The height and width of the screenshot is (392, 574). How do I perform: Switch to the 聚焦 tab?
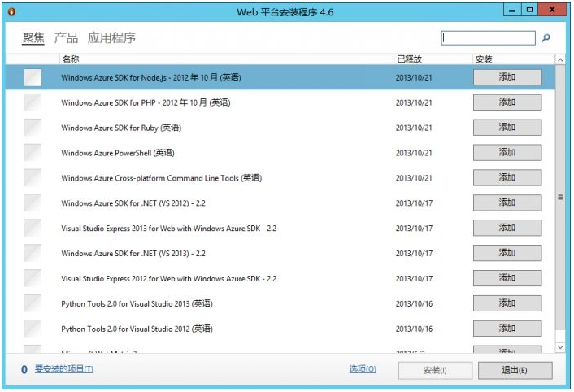pos(33,37)
